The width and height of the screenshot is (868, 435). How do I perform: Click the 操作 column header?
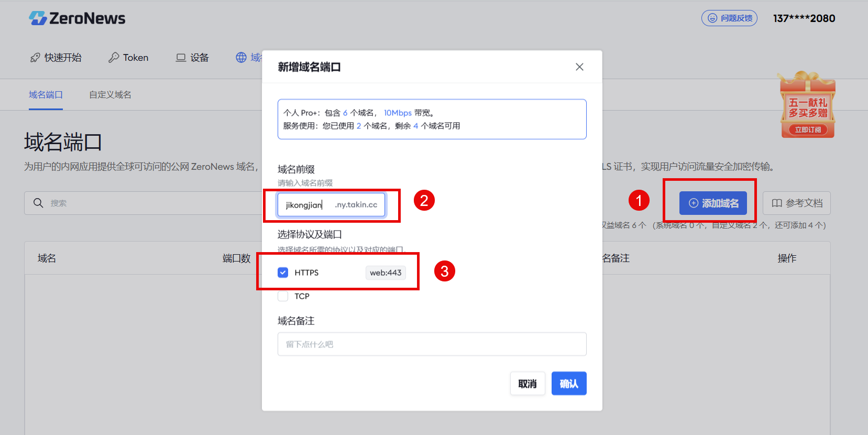pyautogui.click(x=787, y=258)
